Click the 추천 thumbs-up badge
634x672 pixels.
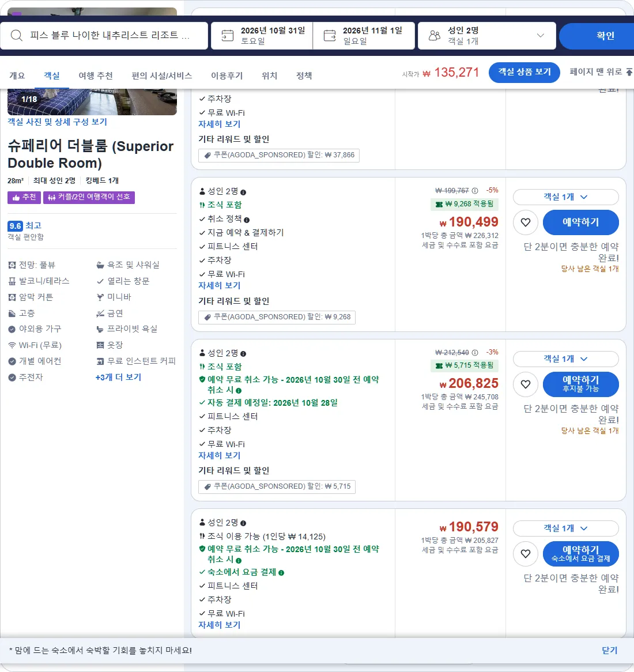point(24,197)
